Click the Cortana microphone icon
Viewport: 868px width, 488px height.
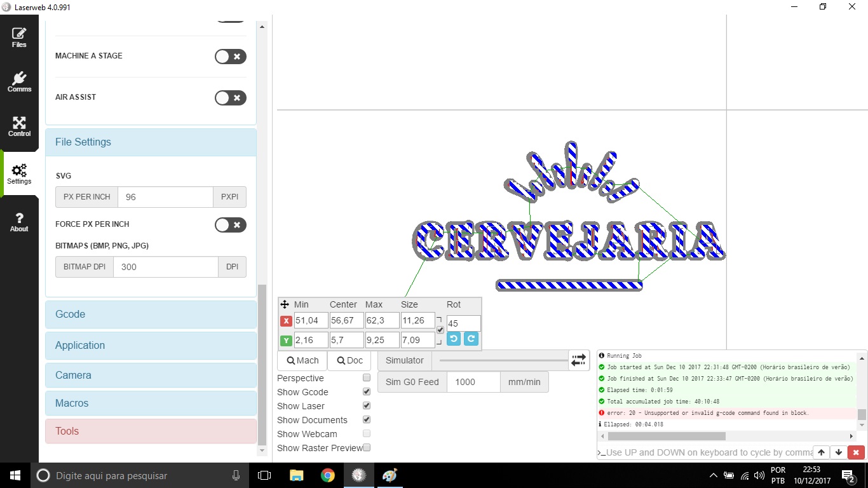point(236,475)
